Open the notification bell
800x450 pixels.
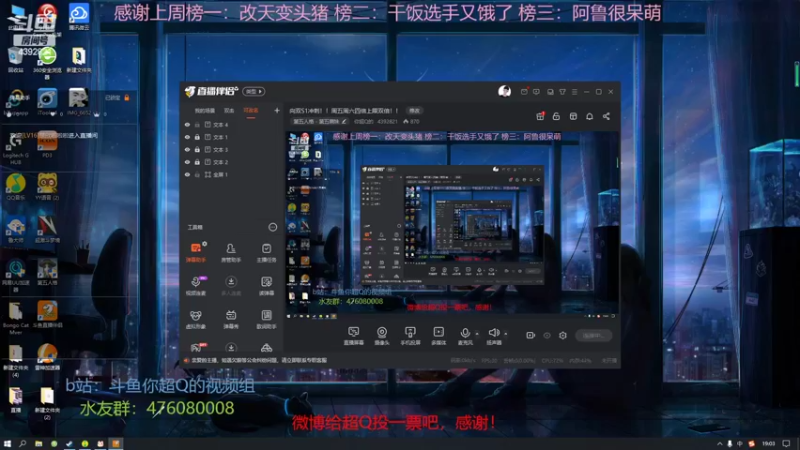coord(589,116)
